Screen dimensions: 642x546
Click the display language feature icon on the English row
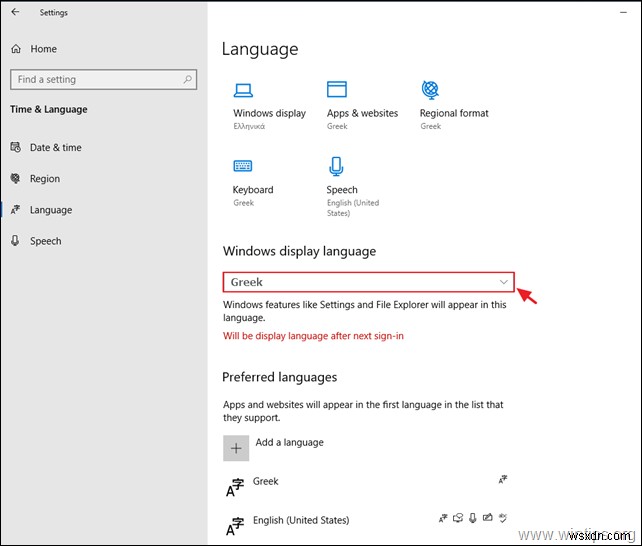(x=443, y=519)
